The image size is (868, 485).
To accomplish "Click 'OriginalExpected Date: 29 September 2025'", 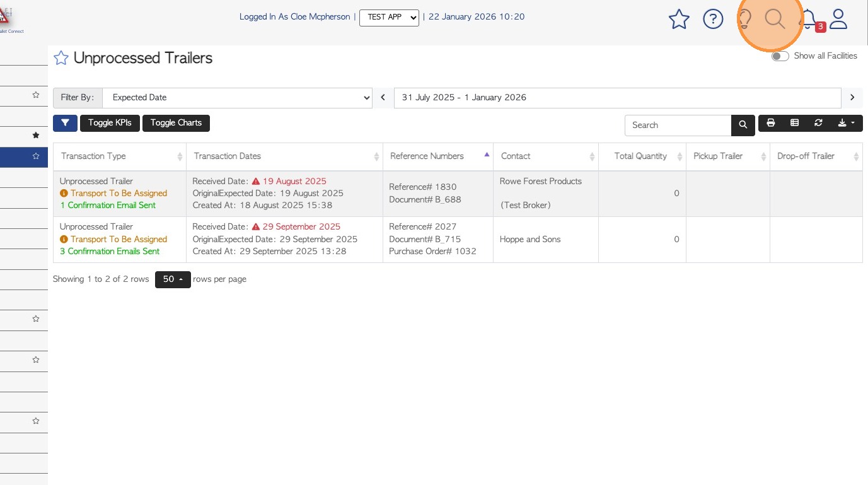I will point(275,240).
